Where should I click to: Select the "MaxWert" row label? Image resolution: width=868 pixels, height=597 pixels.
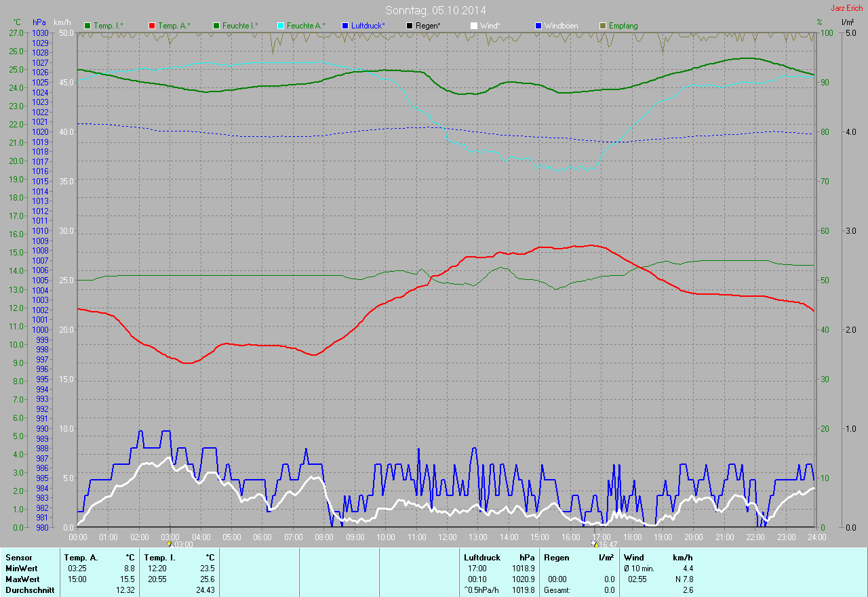(x=22, y=579)
